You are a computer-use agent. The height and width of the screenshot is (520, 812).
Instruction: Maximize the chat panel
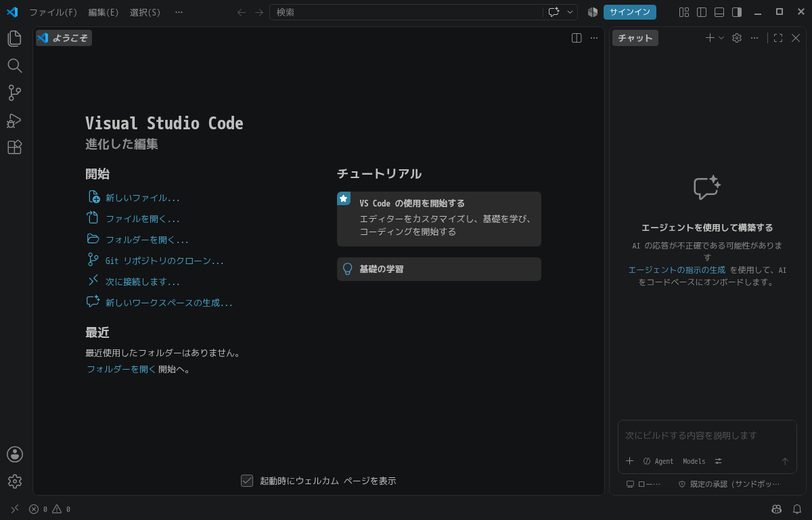point(778,38)
